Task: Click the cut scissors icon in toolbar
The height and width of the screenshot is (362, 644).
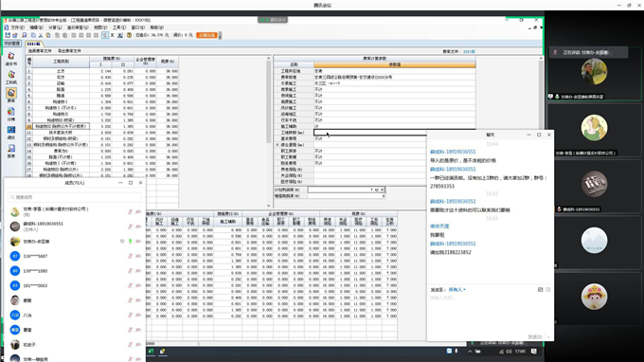Action: coord(40,35)
